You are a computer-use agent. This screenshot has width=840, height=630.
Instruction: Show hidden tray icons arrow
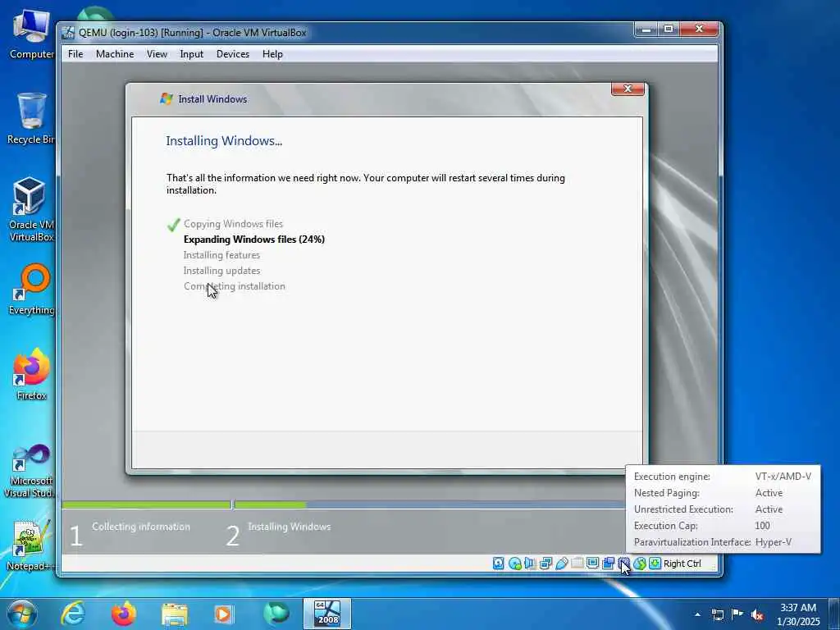tap(697, 614)
